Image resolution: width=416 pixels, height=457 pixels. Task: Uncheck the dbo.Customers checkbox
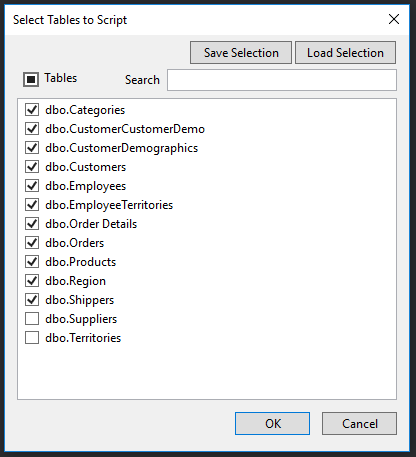(x=32, y=167)
